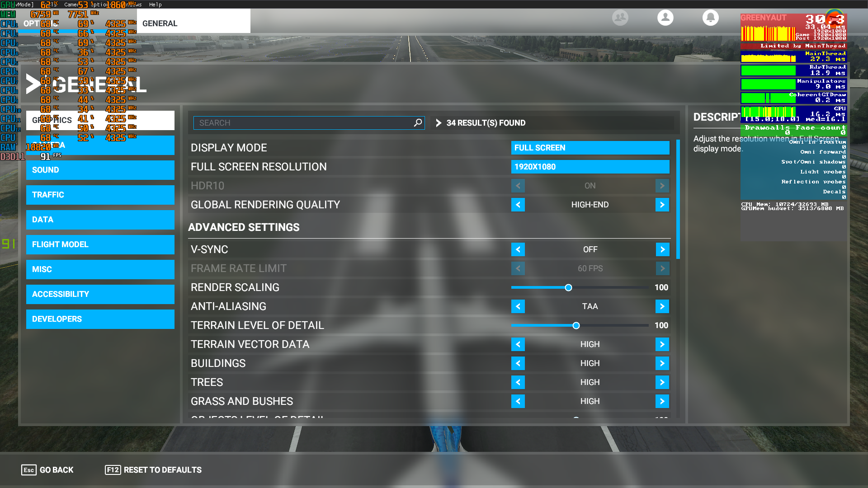Click the settings Search field

pos(303,123)
